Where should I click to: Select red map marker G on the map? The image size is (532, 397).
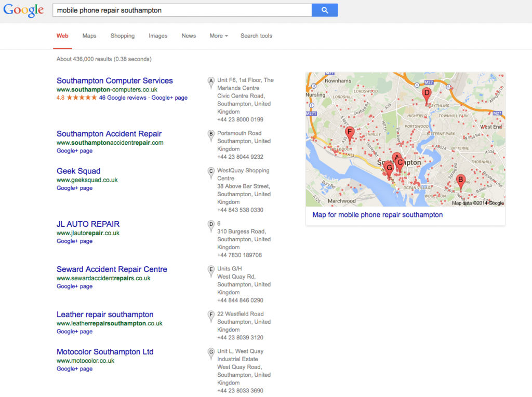[x=389, y=170]
